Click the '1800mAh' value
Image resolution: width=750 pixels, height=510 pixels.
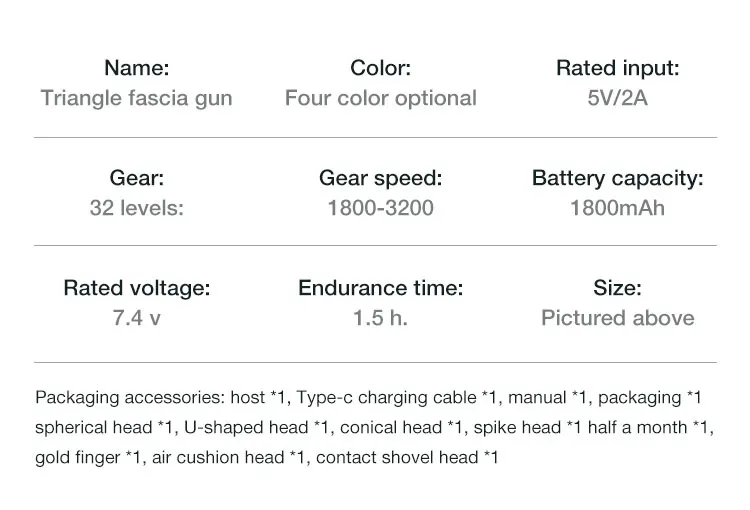click(x=617, y=208)
